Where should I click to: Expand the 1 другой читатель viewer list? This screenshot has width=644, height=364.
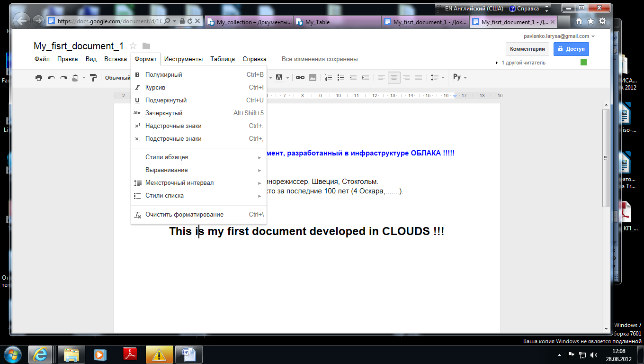point(520,63)
